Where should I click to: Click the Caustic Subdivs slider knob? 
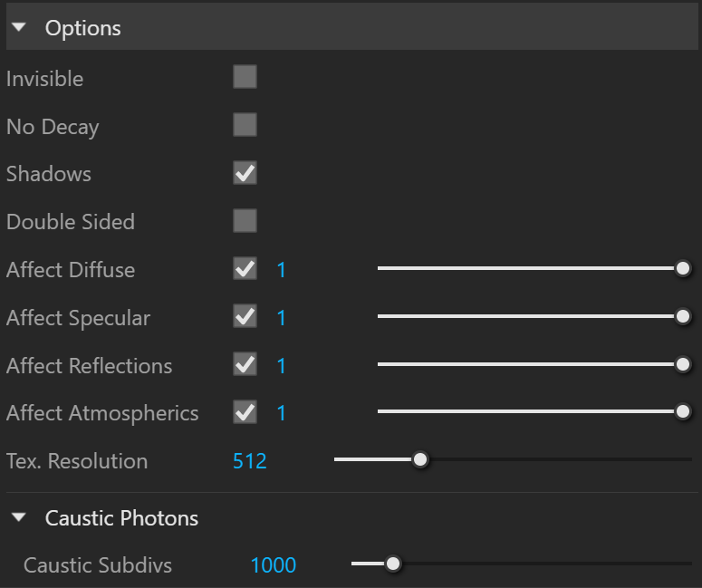tap(392, 564)
